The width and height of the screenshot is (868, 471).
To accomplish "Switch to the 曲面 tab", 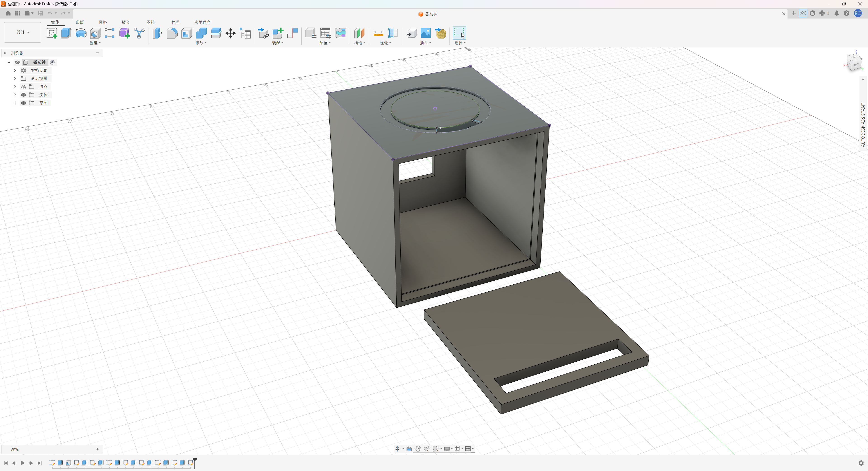I will [80, 22].
